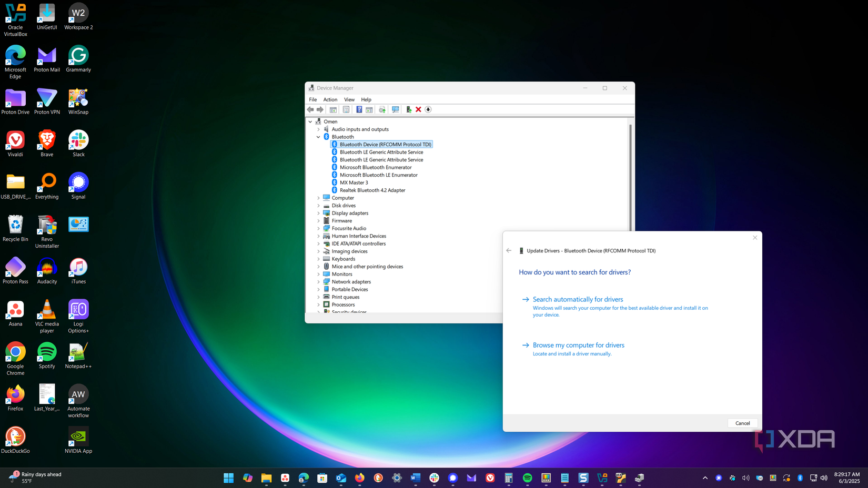Image resolution: width=868 pixels, height=488 pixels.
Task: Open Spotify from the taskbar
Action: coord(527,478)
